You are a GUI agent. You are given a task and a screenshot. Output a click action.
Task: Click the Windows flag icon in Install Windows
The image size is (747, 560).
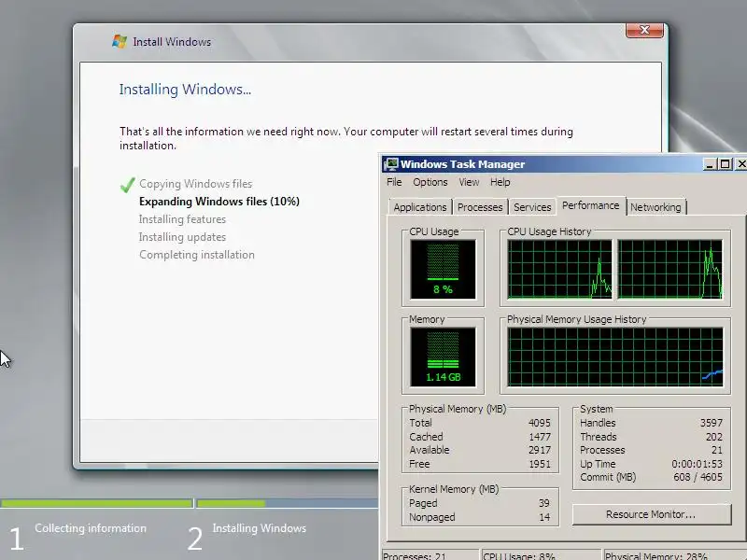[x=120, y=41]
